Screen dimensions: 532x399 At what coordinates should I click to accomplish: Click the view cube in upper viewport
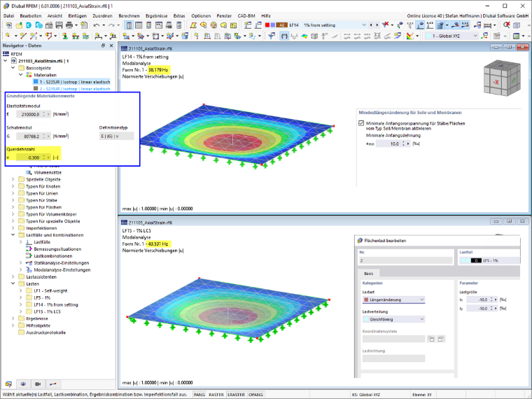(502, 78)
